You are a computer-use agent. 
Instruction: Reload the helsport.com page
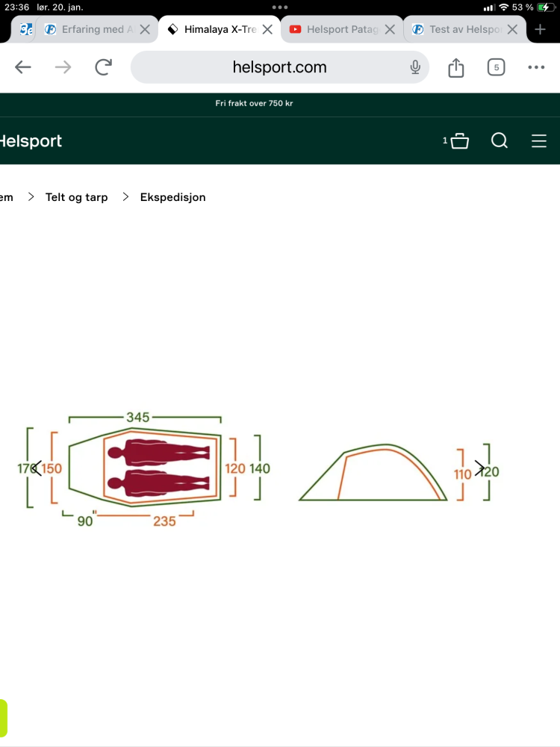tap(103, 67)
